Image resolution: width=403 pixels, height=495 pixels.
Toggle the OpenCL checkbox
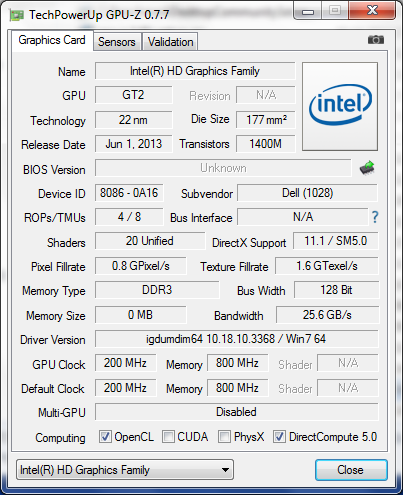pos(105,436)
